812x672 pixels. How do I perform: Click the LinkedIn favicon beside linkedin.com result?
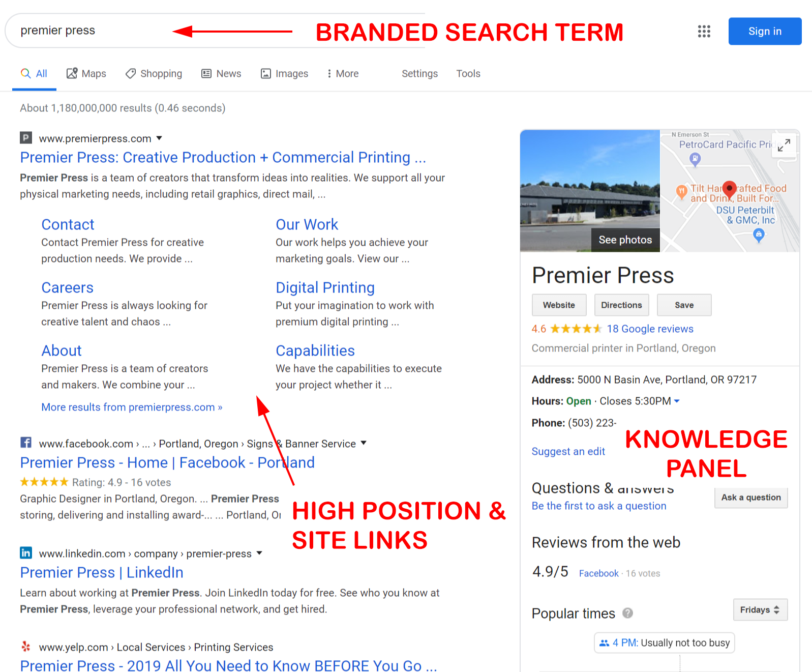(26, 552)
